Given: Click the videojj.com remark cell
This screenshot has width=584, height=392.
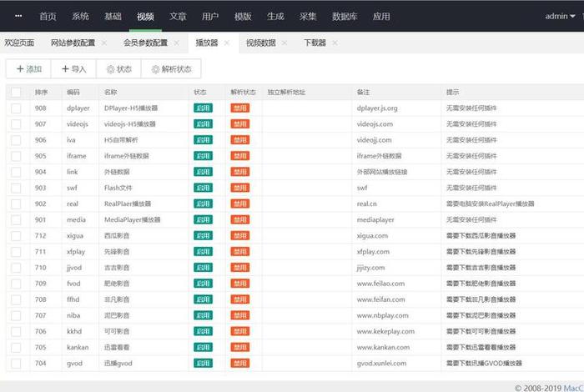Looking at the screenshot, I should pyautogui.click(x=374, y=140).
